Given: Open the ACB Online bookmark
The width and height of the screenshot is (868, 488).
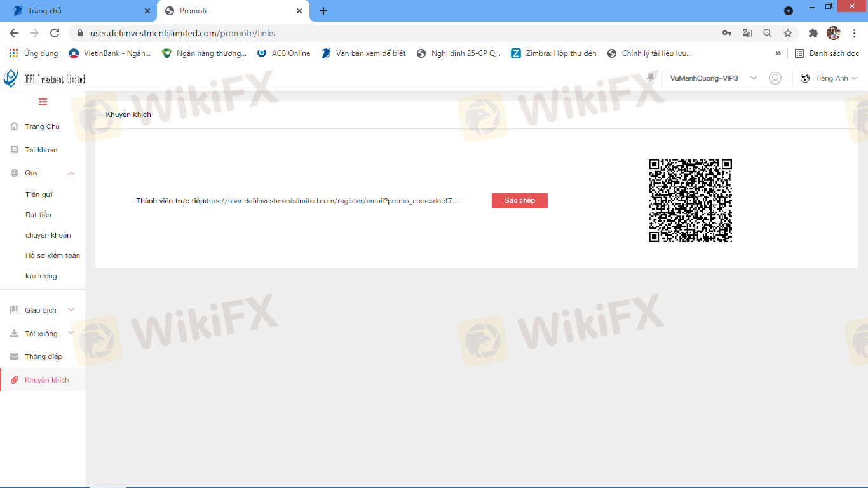Looking at the screenshot, I should point(284,53).
